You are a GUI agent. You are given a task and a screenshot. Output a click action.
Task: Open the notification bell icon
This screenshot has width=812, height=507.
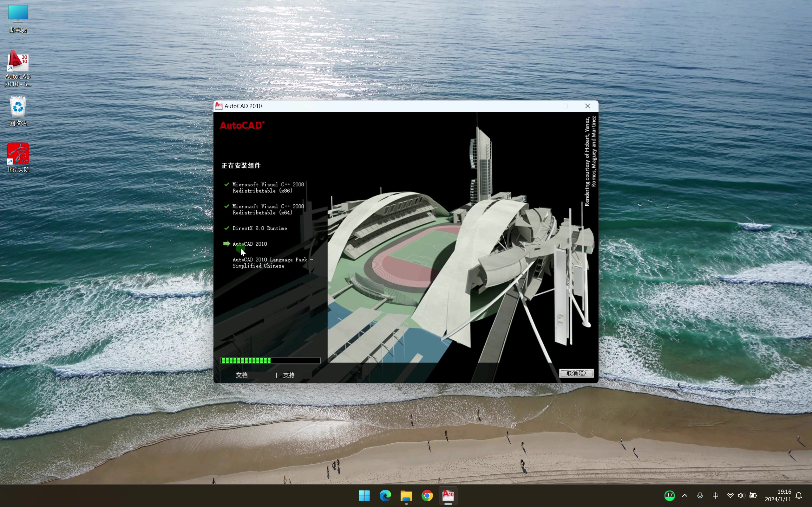799,496
